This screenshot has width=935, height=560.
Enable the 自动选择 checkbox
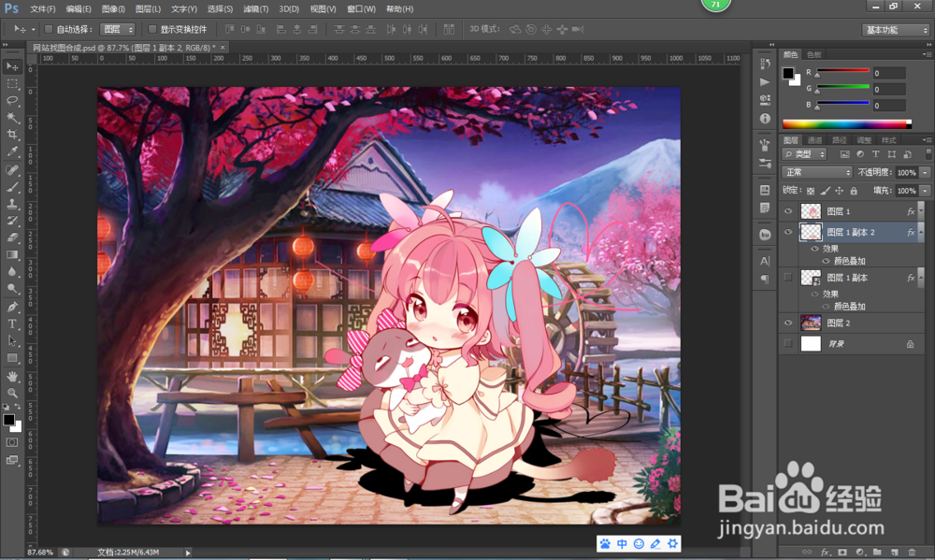pyautogui.click(x=49, y=29)
